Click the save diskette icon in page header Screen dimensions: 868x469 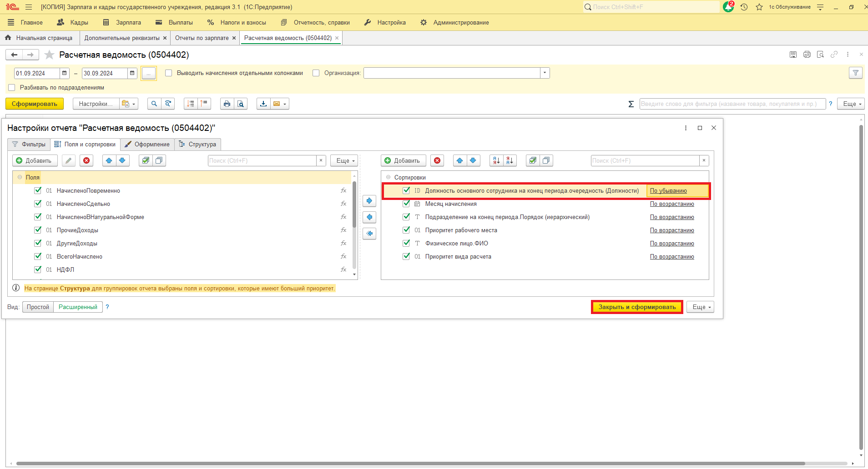tap(793, 55)
